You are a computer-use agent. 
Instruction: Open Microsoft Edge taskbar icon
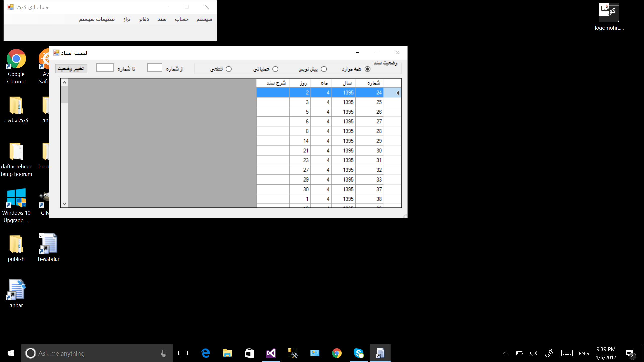(206, 353)
